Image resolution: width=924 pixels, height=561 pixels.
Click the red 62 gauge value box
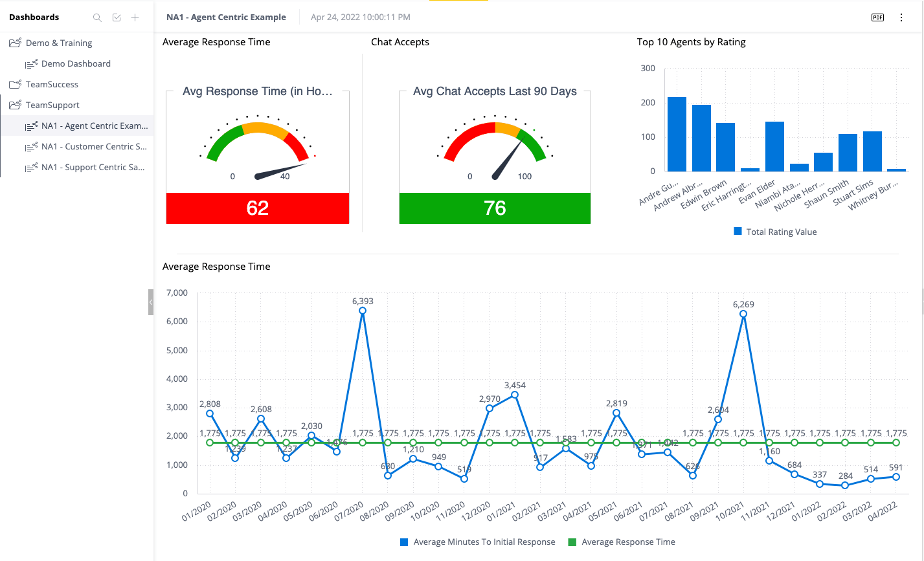click(258, 208)
